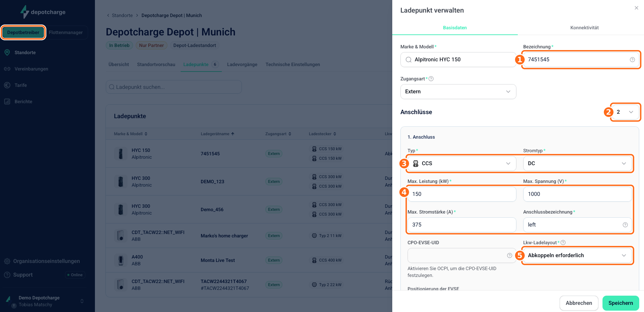
Task: Click Max. Stromstärke (A) field
Action: (x=462, y=225)
